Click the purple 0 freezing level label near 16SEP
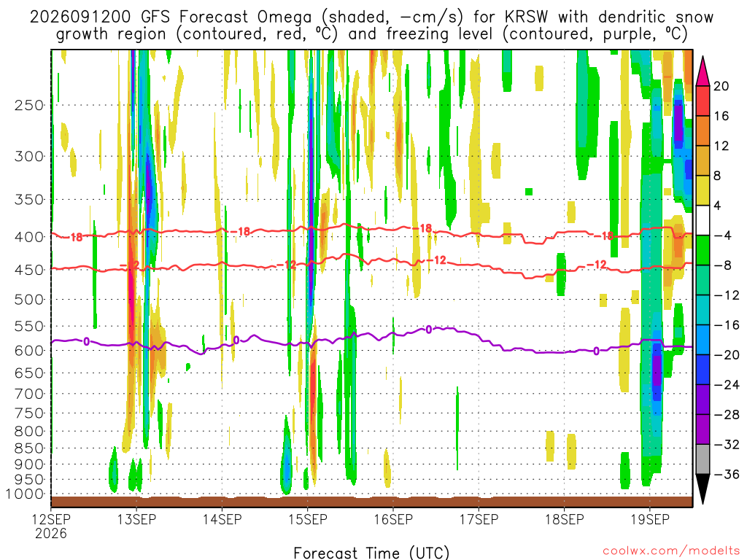Image resolution: width=747 pixels, height=560 pixels. 428,330
